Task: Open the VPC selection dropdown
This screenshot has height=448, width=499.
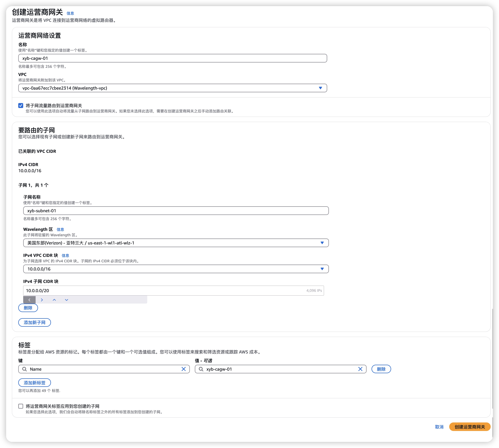Action: pos(172,88)
